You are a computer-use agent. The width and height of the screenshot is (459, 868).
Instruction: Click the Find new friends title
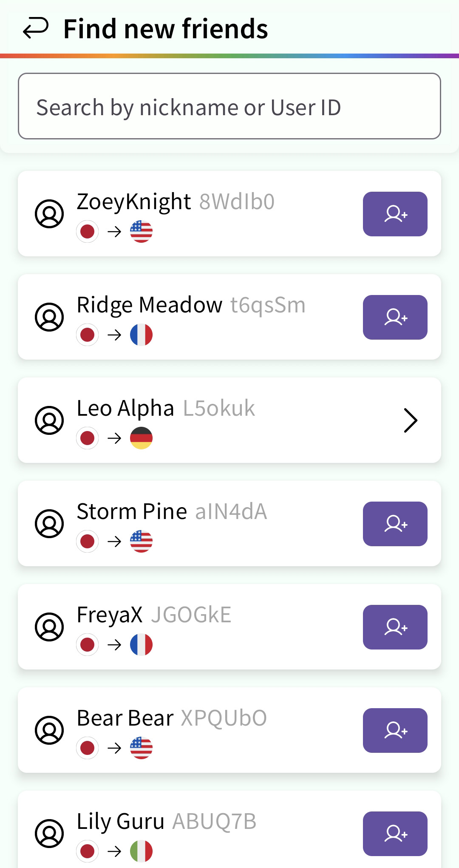pyautogui.click(x=165, y=29)
